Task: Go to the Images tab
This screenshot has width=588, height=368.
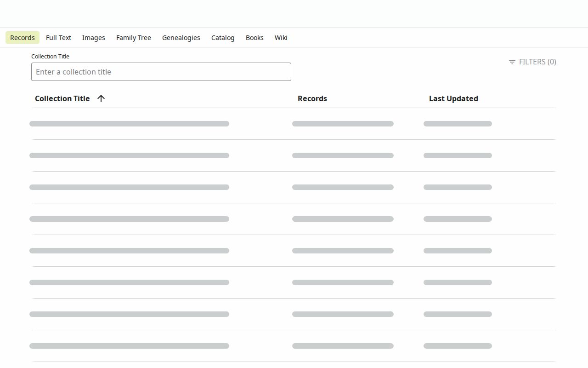Action: pyautogui.click(x=94, y=38)
